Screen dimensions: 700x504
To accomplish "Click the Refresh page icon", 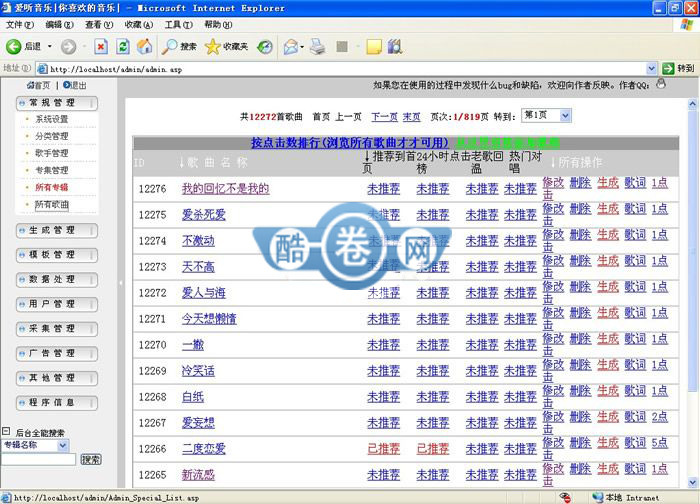I will point(123,46).
